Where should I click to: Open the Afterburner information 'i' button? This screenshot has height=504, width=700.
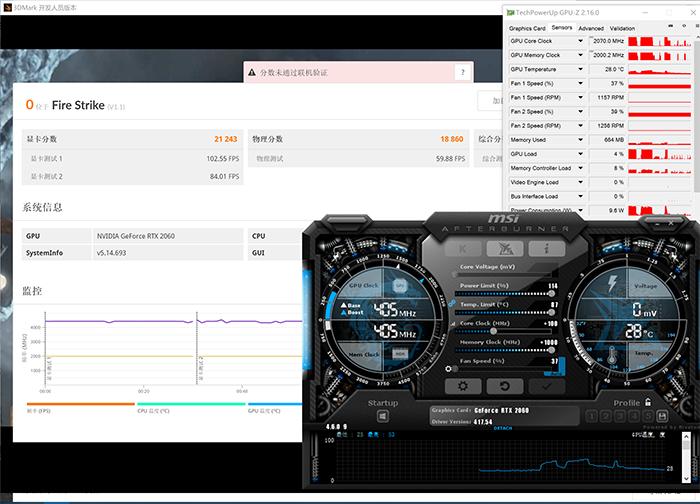coord(547,249)
